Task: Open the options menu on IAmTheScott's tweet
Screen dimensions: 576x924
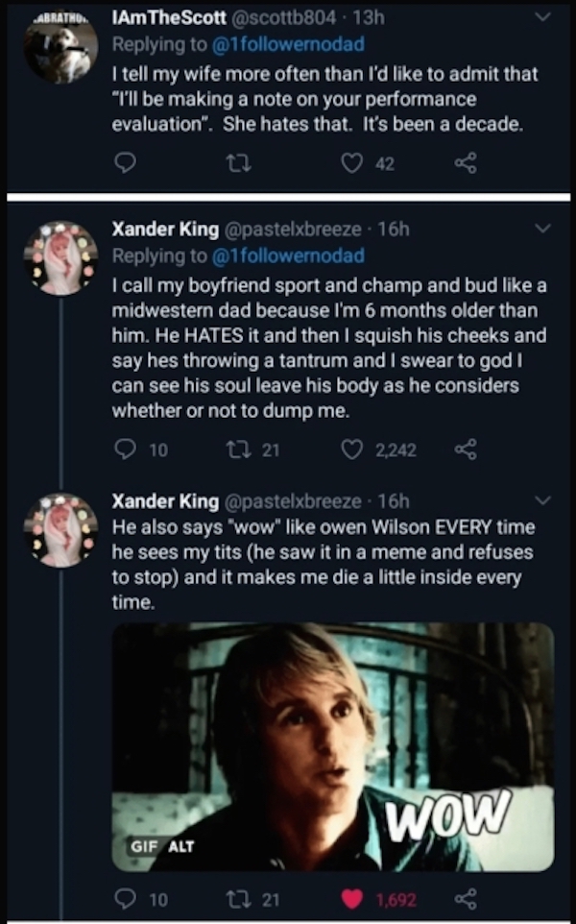Action: coord(542,16)
